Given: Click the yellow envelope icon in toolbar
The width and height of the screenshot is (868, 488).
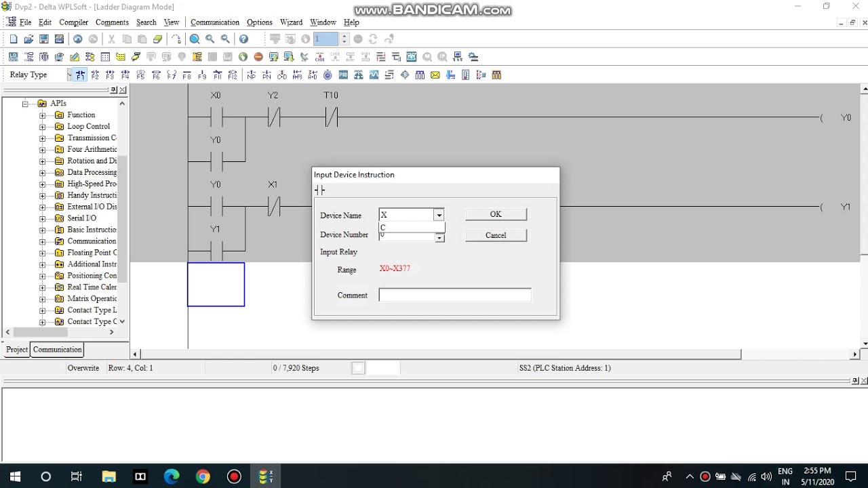Looking at the screenshot, I should [x=435, y=75].
